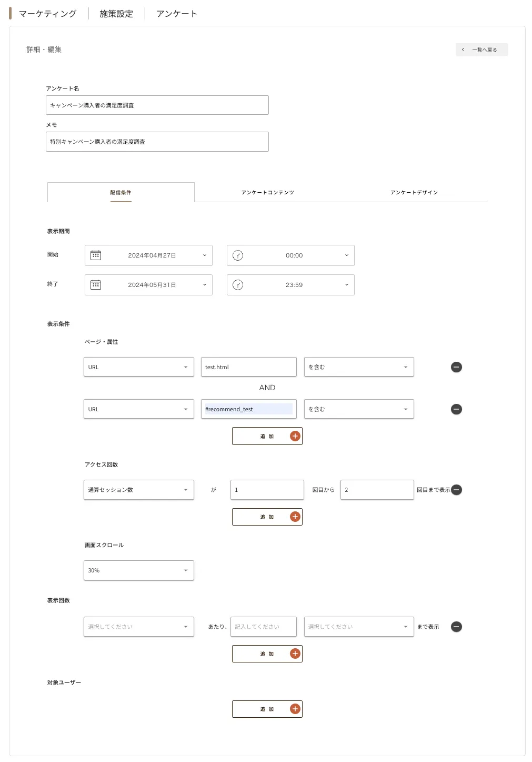The image size is (532, 762).
Task: Add a new ページ・属性 condition
Action: click(267, 436)
